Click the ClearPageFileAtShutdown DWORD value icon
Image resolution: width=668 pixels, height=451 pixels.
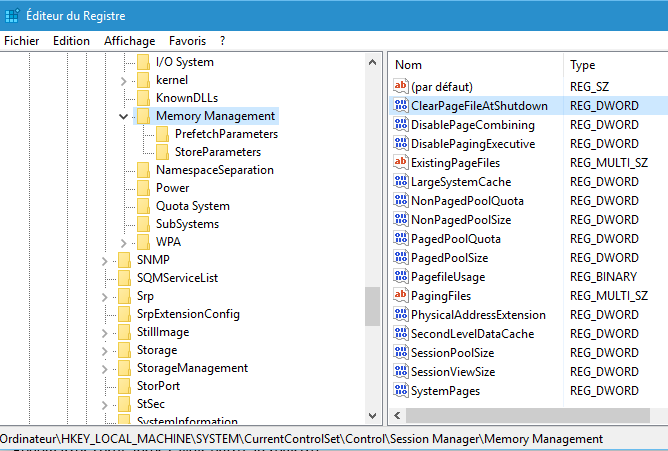400,106
